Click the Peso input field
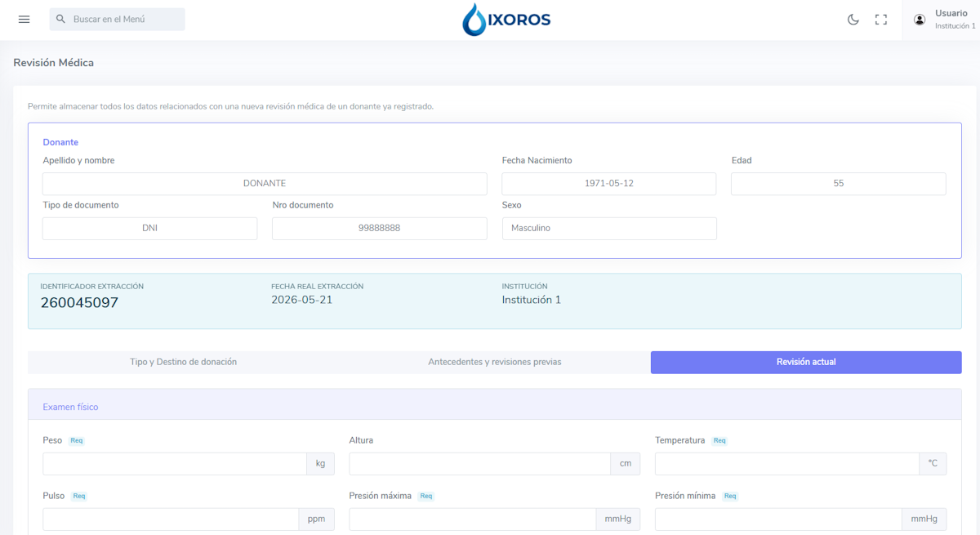Image resolution: width=980 pixels, height=535 pixels. (x=175, y=464)
